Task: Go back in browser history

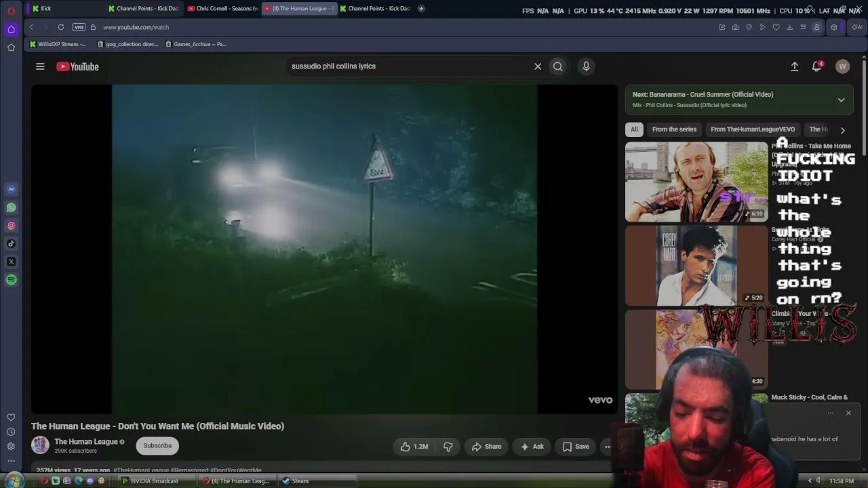Action: tap(31, 27)
